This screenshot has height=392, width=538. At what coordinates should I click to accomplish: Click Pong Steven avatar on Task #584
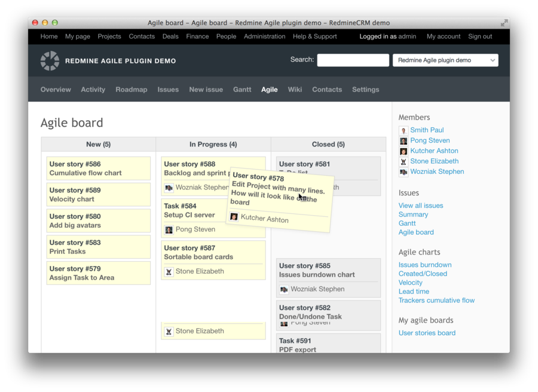[169, 229]
